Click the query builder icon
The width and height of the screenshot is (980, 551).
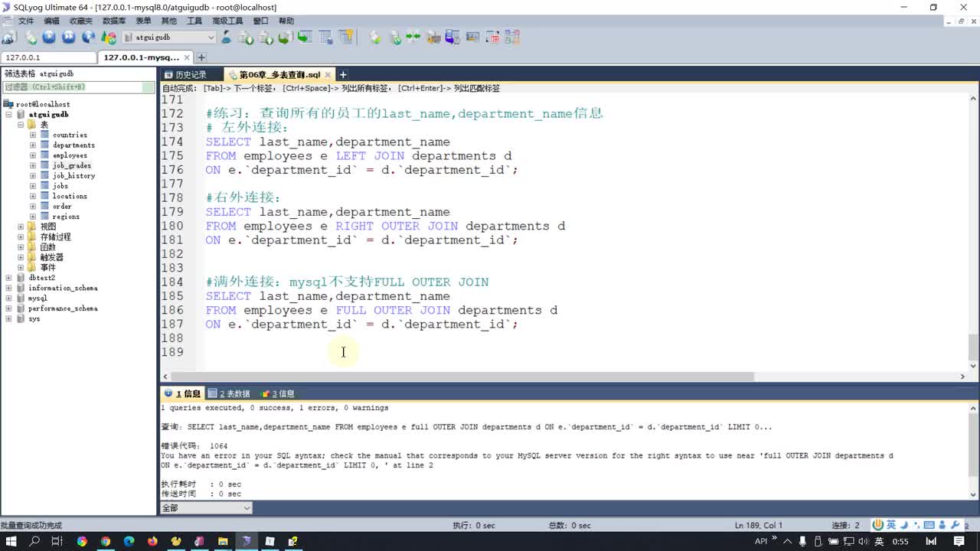click(433, 37)
